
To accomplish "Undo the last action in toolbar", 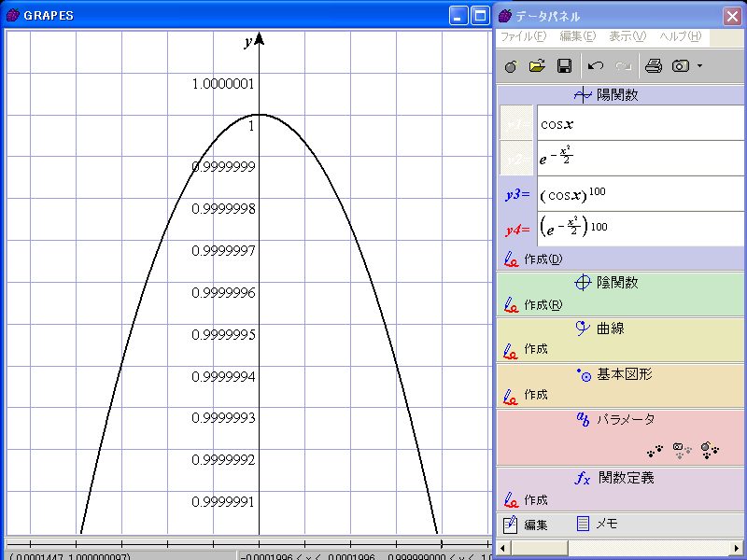I will point(596,66).
